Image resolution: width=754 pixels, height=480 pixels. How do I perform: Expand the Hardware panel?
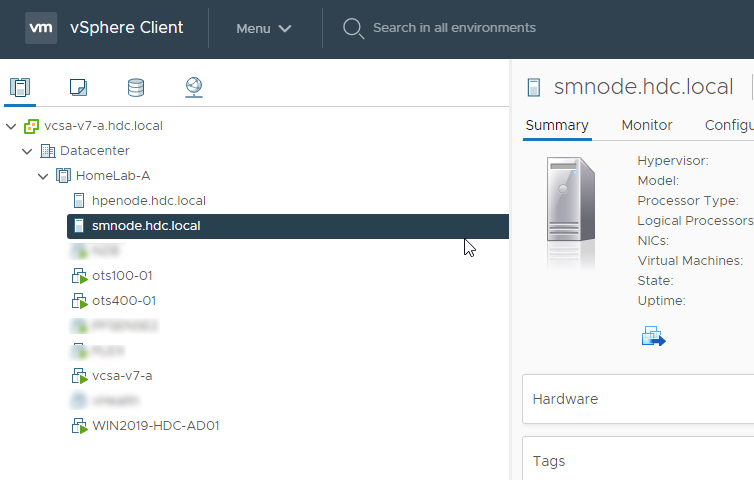point(638,399)
